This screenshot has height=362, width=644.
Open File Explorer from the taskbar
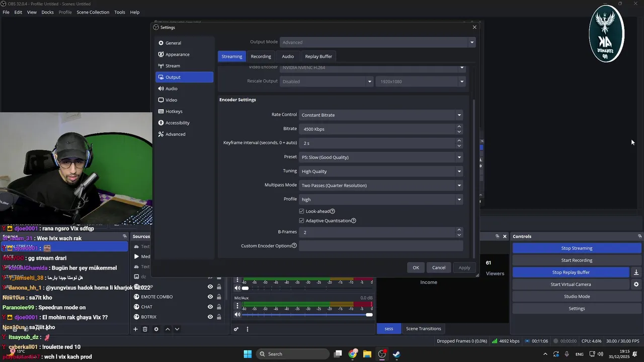(x=367, y=354)
